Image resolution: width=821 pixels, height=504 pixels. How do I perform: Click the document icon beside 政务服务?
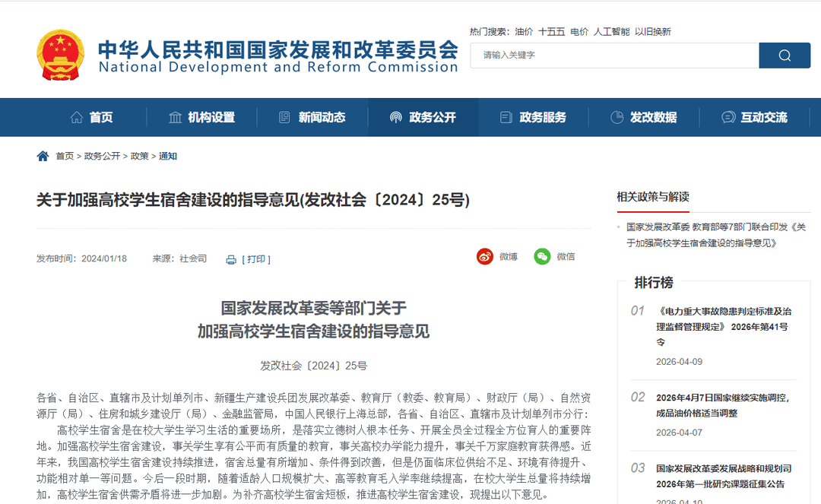(506, 117)
